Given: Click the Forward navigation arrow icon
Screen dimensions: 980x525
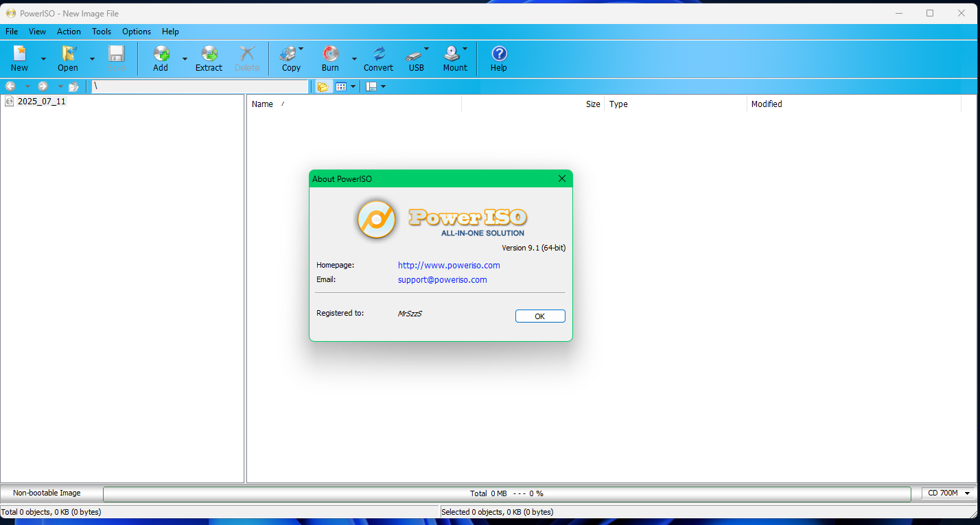Looking at the screenshot, I should [x=43, y=86].
